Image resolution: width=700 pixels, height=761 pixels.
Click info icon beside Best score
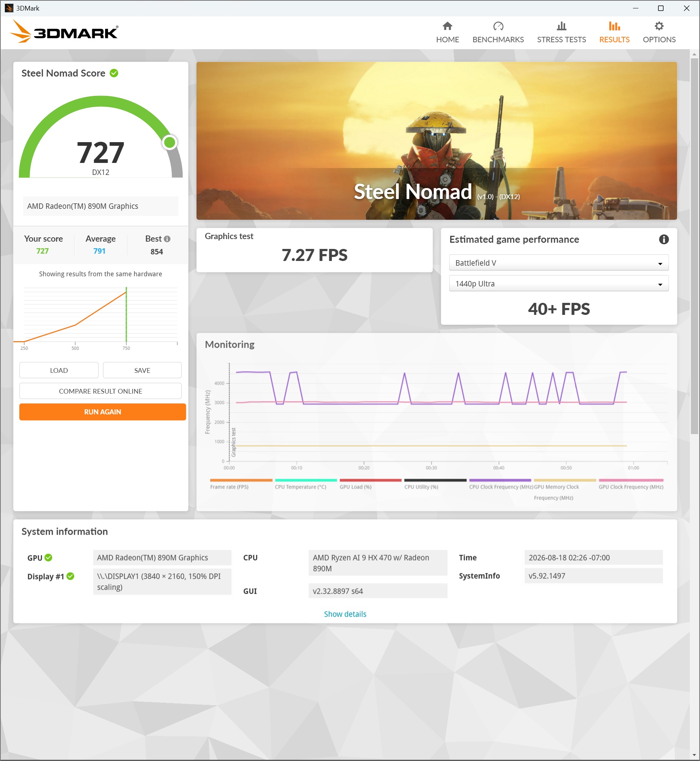pos(167,239)
